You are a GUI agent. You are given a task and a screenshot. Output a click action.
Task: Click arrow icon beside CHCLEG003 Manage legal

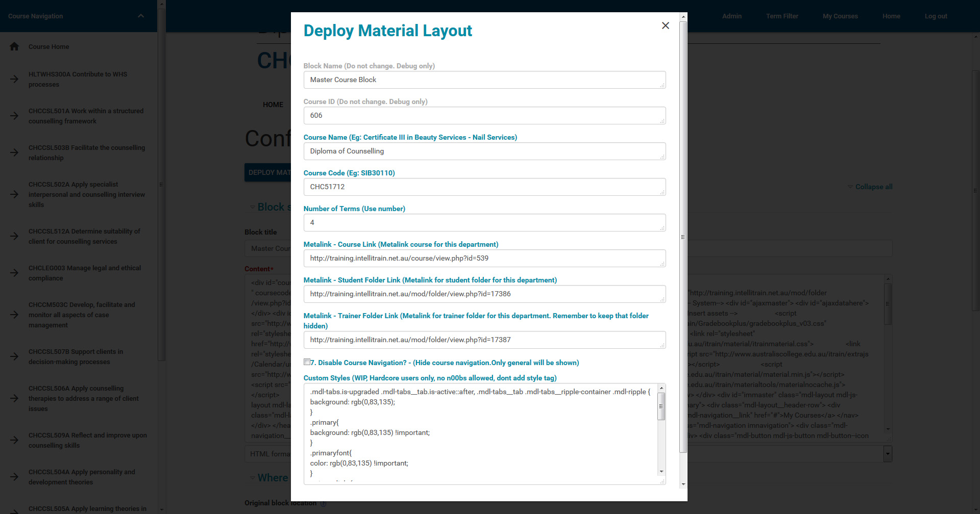click(14, 273)
